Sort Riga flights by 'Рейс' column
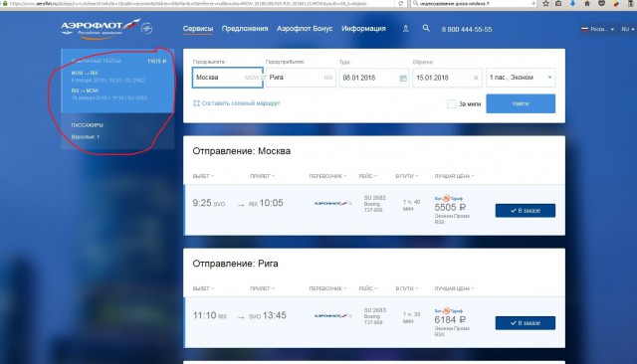This screenshot has width=637, height=364. 367,288
